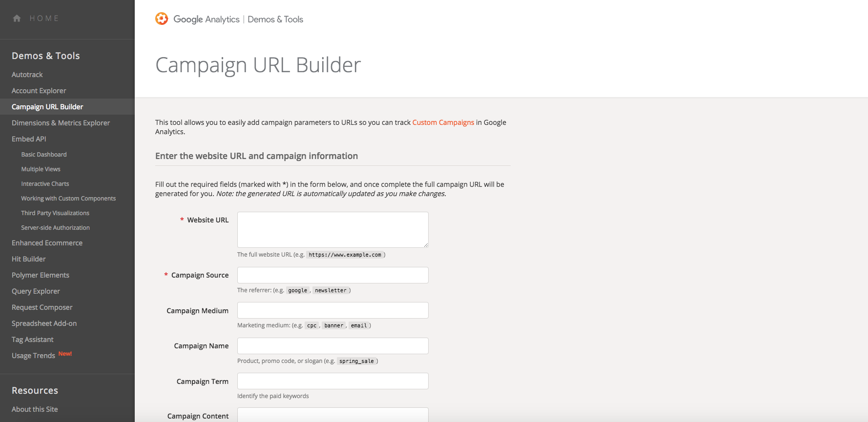Click 'Enter the website URL and campaign information' heading
The width and height of the screenshot is (868, 422).
click(257, 156)
